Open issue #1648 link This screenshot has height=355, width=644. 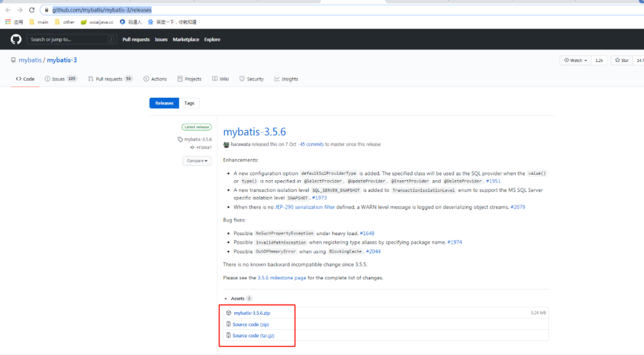coord(367,233)
